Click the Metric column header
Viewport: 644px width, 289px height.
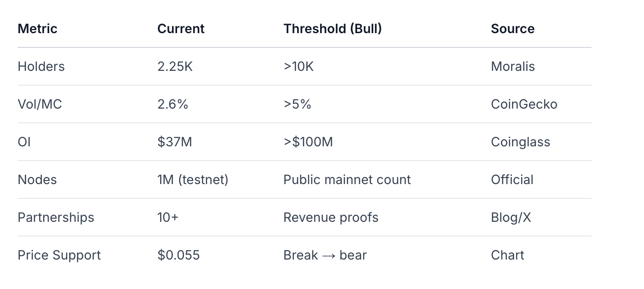(37, 29)
